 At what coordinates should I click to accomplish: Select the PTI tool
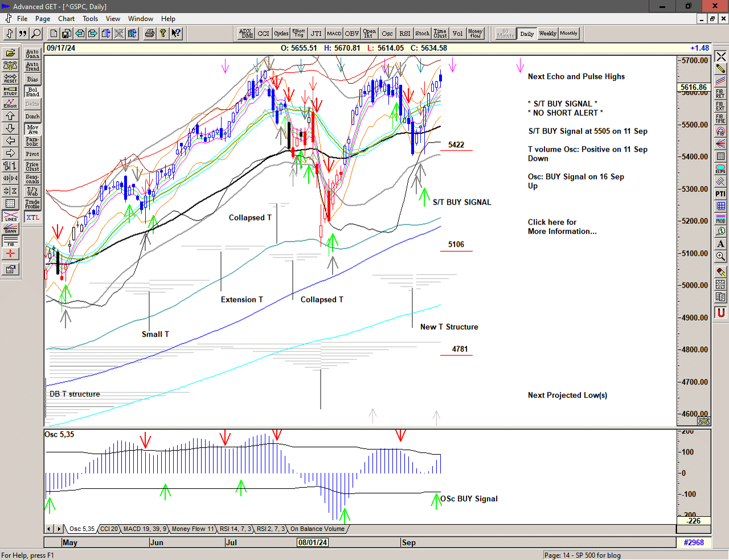pos(720,194)
